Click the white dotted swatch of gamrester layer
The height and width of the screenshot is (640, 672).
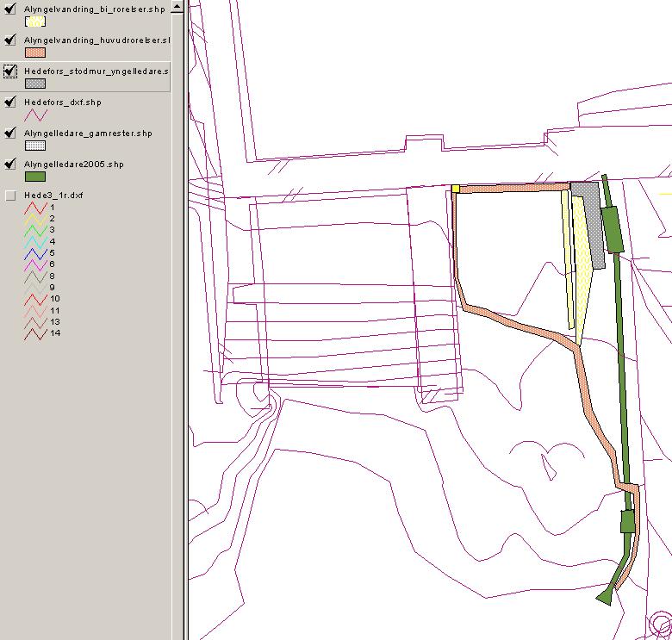tap(35, 146)
